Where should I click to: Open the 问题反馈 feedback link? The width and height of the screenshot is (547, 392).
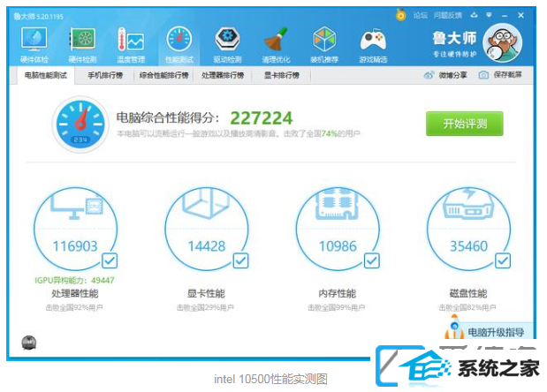pos(448,15)
